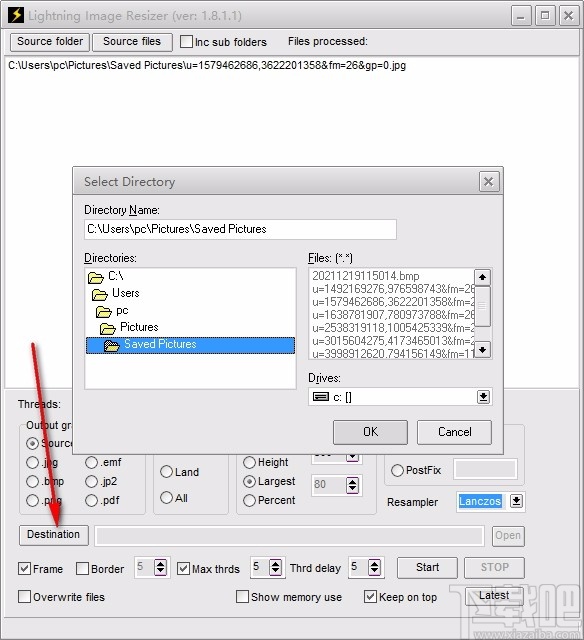Open the Resampler Lanczos dropdown
584x640 pixels.
coord(516,501)
